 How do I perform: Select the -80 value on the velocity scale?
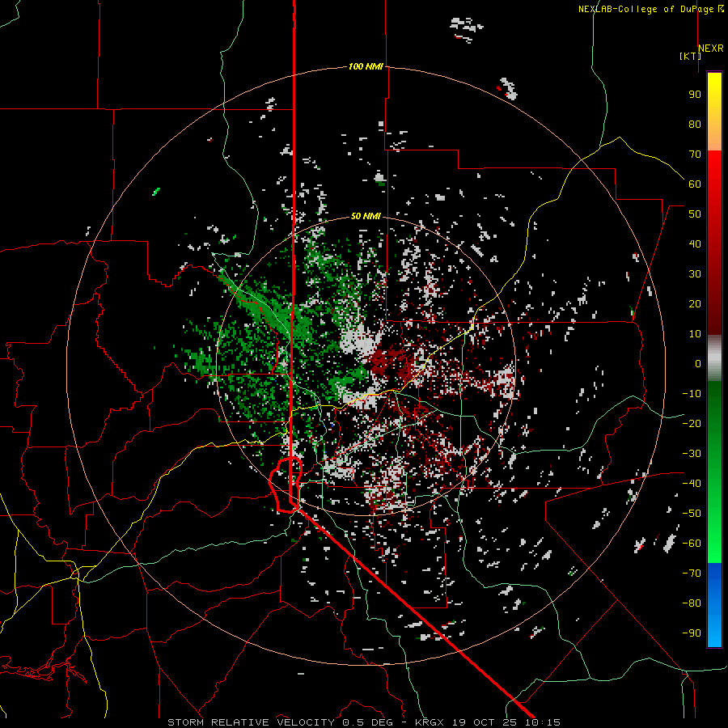point(692,603)
